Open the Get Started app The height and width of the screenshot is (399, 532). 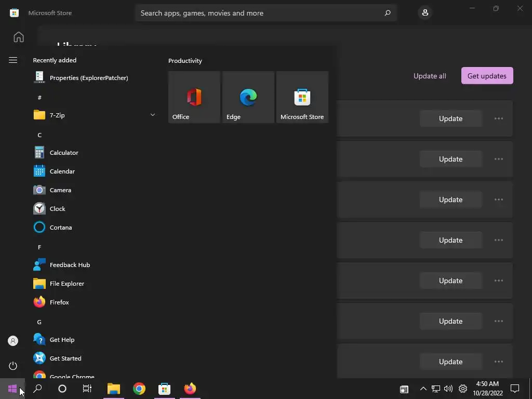tap(94, 358)
